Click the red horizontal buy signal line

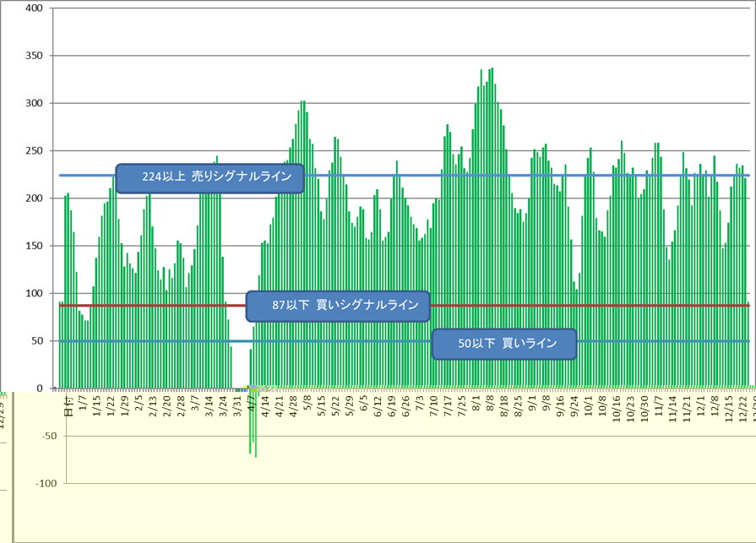point(591,306)
